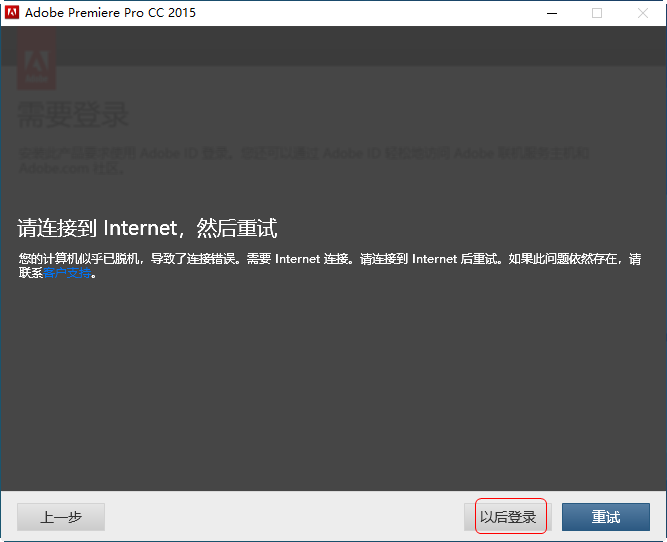Viewport: 667px width, 542px height.
Task: Click the grayed-out maximize window button
Action: pyautogui.click(x=597, y=13)
